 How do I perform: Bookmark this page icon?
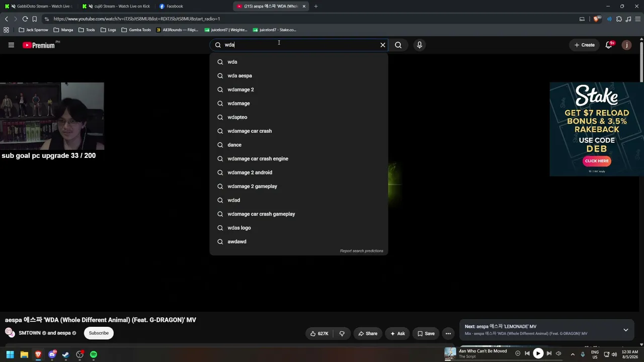[x=34, y=19]
